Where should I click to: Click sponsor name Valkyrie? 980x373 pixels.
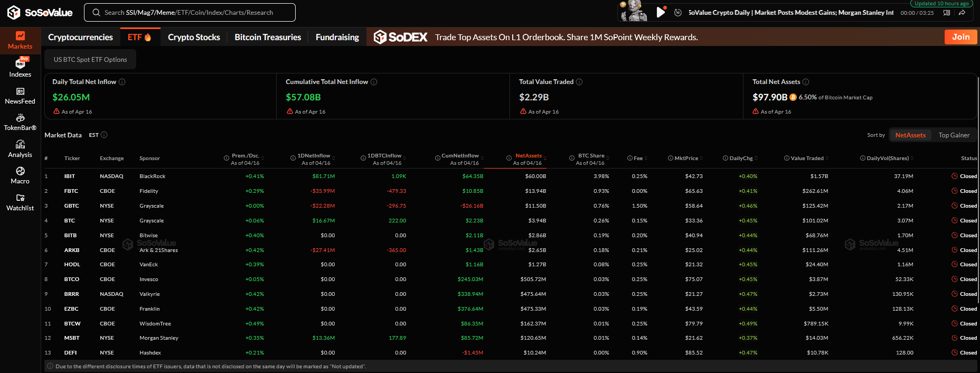[x=149, y=294]
